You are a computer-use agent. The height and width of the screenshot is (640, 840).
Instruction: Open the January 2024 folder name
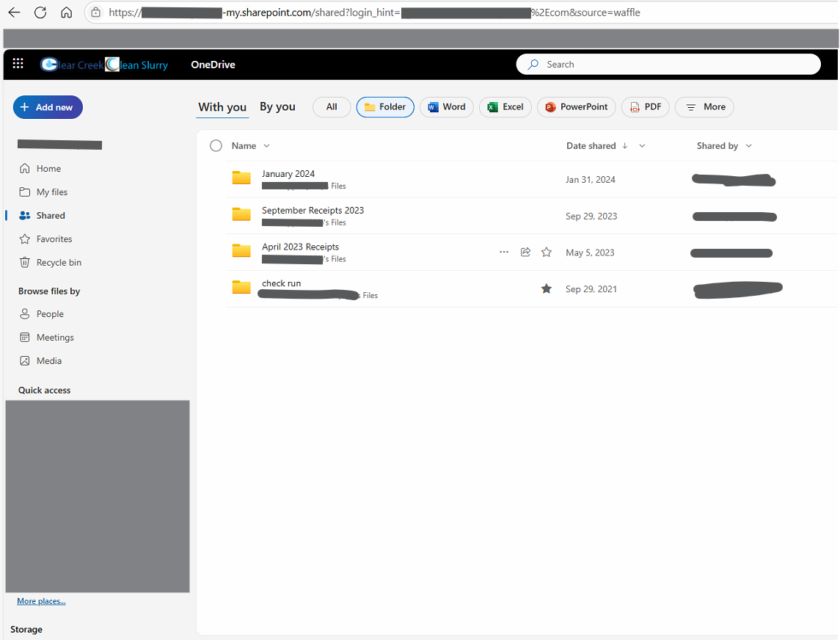tap(288, 174)
